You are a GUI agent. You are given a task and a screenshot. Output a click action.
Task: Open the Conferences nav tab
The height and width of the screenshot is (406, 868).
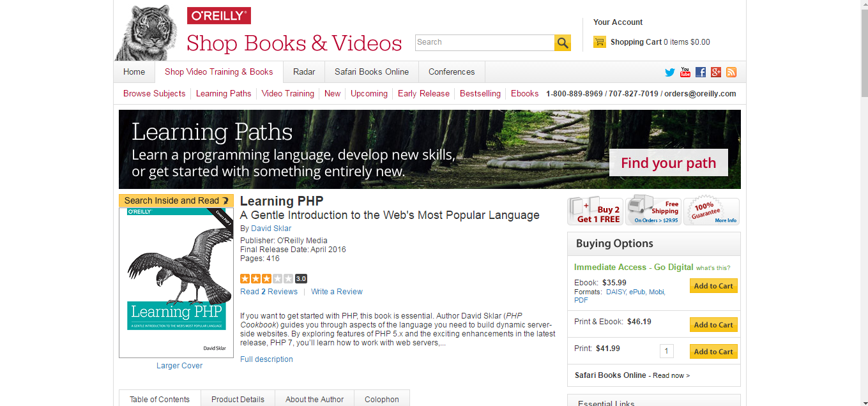452,72
